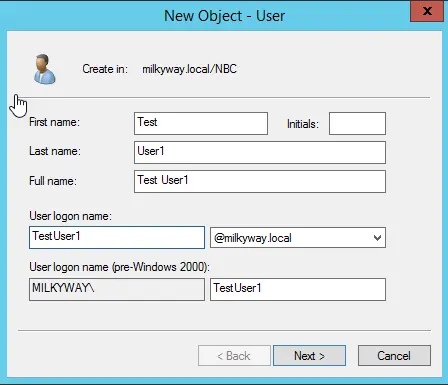Click the Create in: label
The height and width of the screenshot is (385, 448).
point(105,69)
